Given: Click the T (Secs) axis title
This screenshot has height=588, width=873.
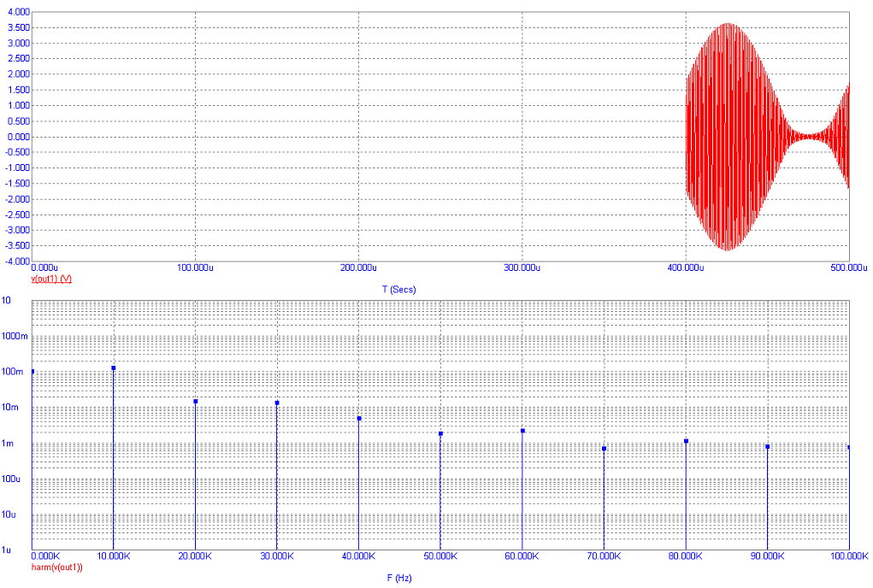Looking at the screenshot, I should (x=398, y=289).
